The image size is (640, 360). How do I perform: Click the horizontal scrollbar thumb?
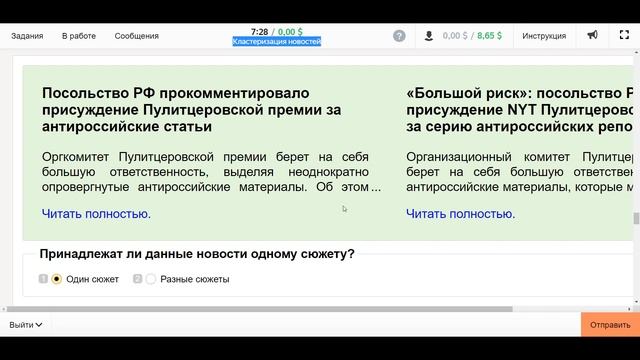(x=260, y=309)
